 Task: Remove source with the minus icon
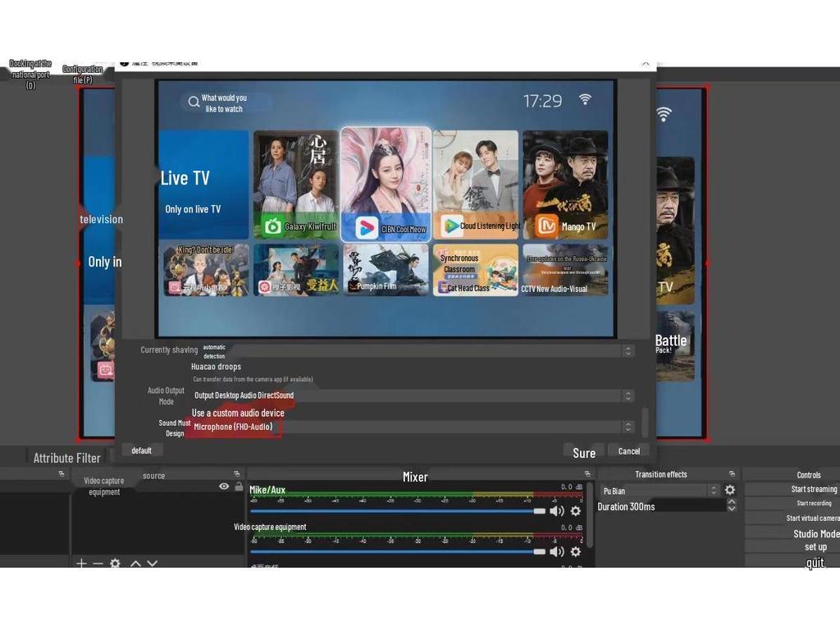tap(98, 564)
